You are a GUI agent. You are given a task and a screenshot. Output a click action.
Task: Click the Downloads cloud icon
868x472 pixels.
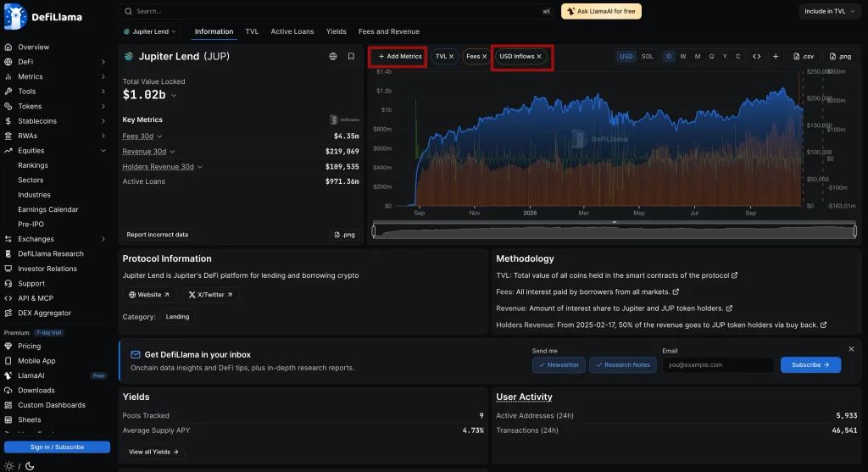[x=8, y=390]
